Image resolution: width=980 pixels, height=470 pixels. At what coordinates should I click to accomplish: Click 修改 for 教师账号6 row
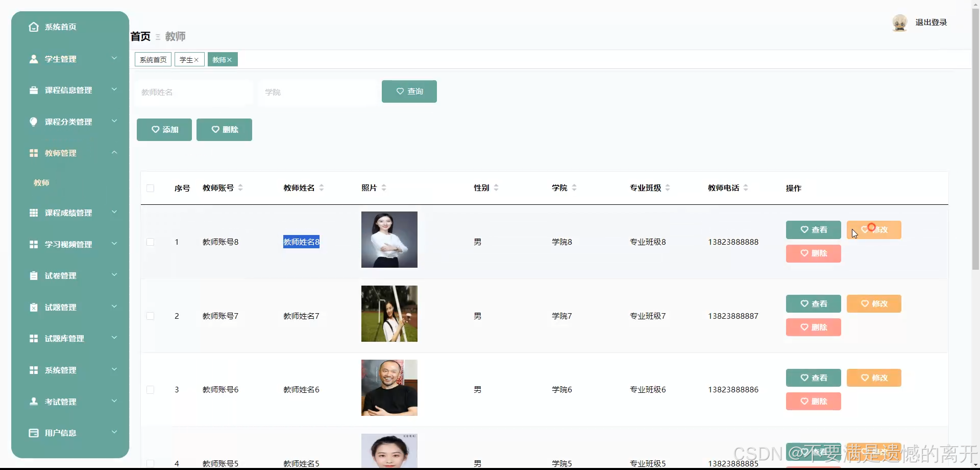(874, 378)
